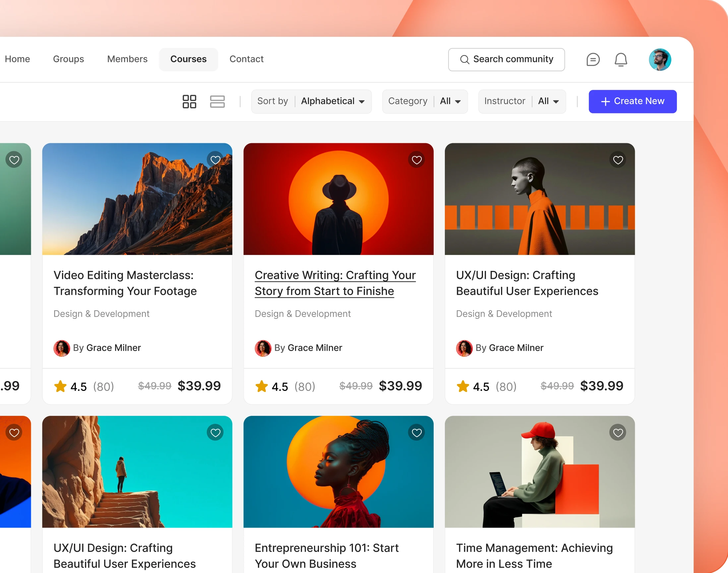Click the (80) reviews count on the top-row UX/UI Design card
The image size is (728, 573).
pos(506,387)
